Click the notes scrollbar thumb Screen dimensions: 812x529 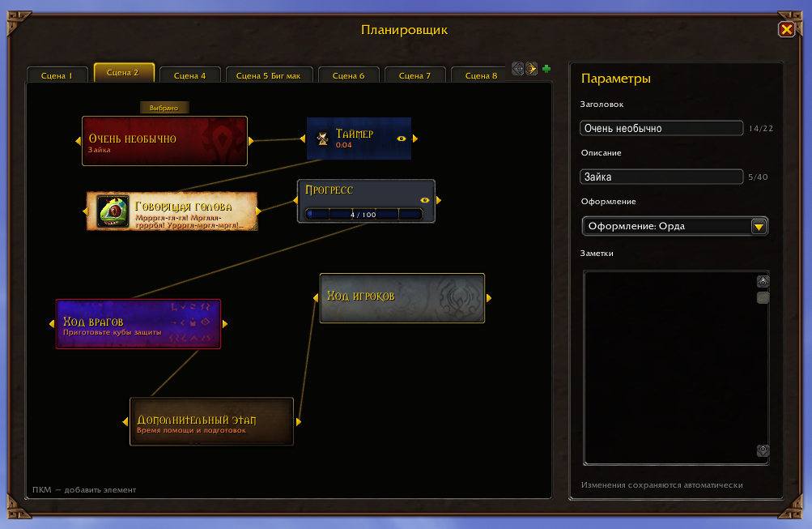(x=763, y=297)
